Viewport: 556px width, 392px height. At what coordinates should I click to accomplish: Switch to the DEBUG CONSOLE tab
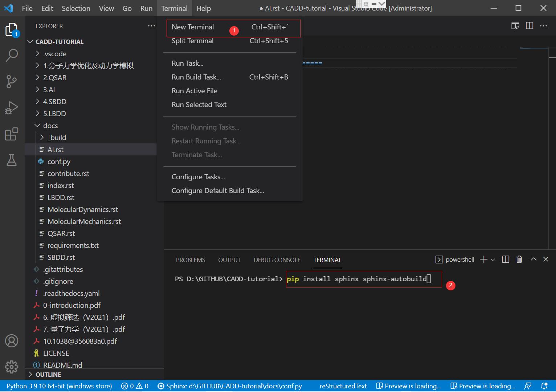pos(277,260)
